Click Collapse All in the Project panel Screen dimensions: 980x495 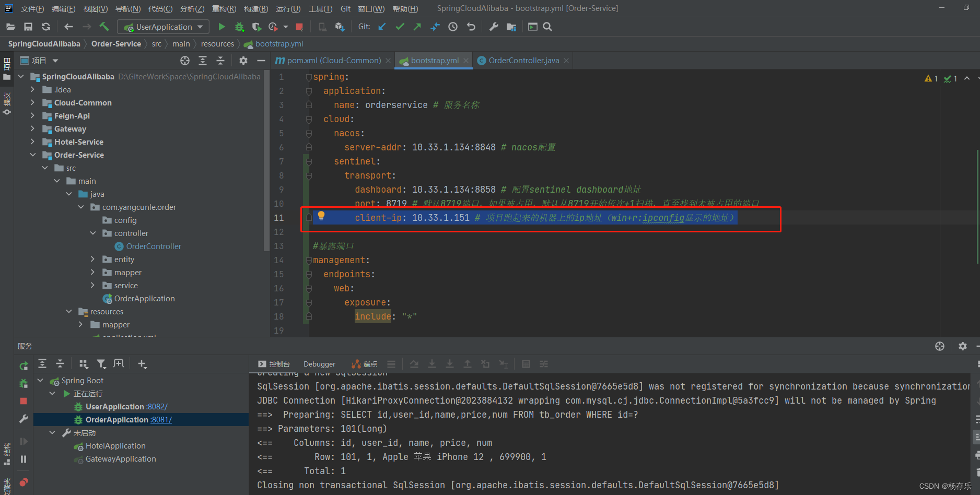pyautogui.click(x=220, y=61)
